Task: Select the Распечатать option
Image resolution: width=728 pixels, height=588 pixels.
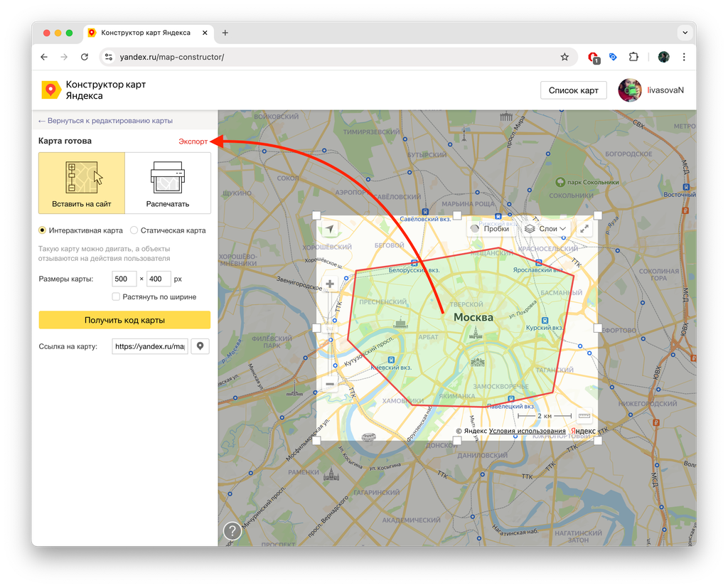Action: point(168,183)
